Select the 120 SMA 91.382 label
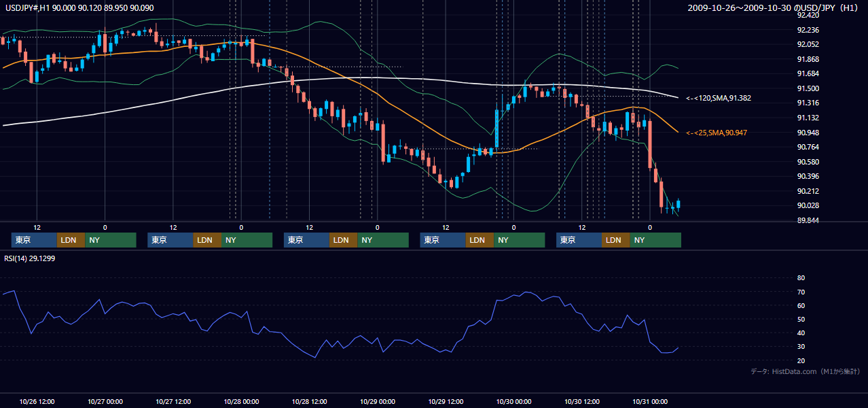This screenshot has width=868, height=408. coord(718,99)
